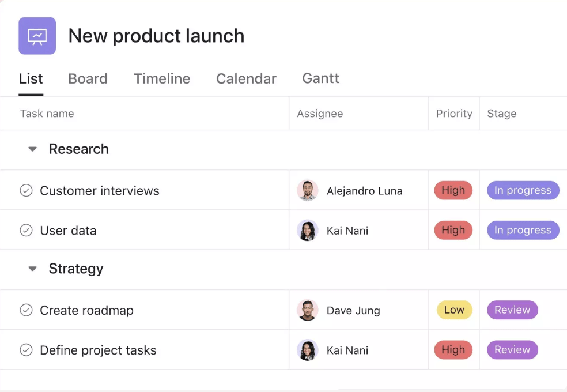Click the Priority column header
This screenshot has width=567, height=392.
(454, 114)
